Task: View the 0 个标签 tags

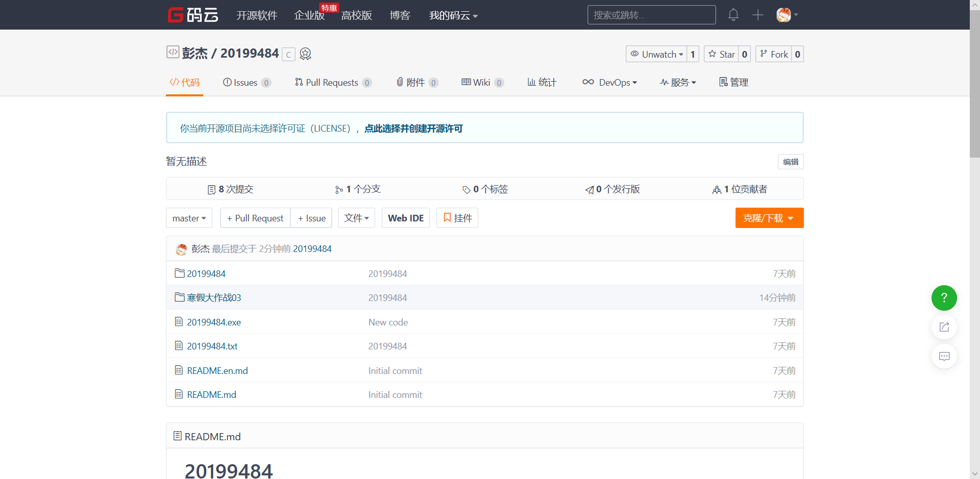Action: (485, 189)
